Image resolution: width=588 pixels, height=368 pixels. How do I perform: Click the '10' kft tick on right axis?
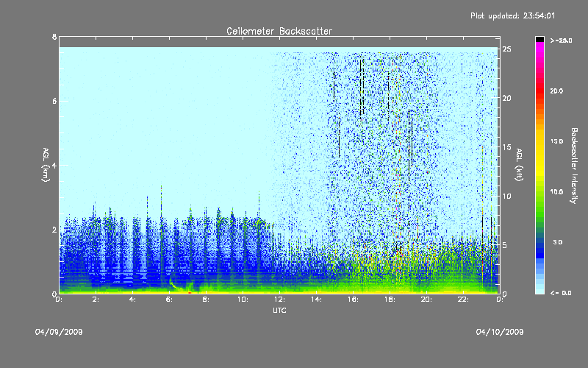(506, 196)
